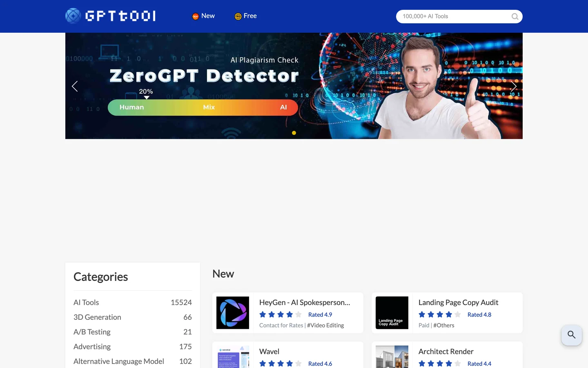Click 'Rated 4.8' text

479,315
